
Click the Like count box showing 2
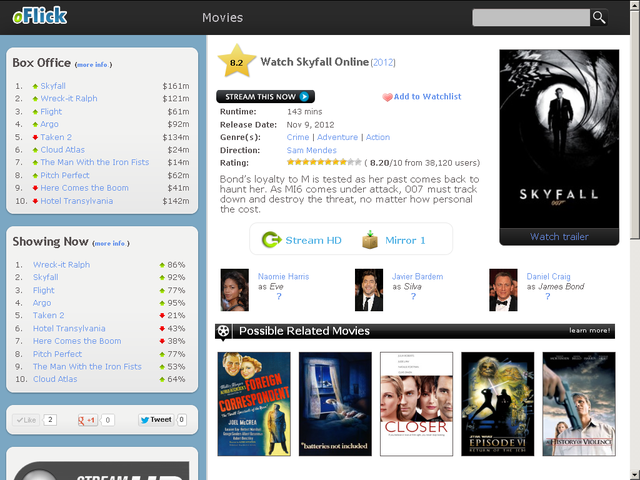point(50,420)
